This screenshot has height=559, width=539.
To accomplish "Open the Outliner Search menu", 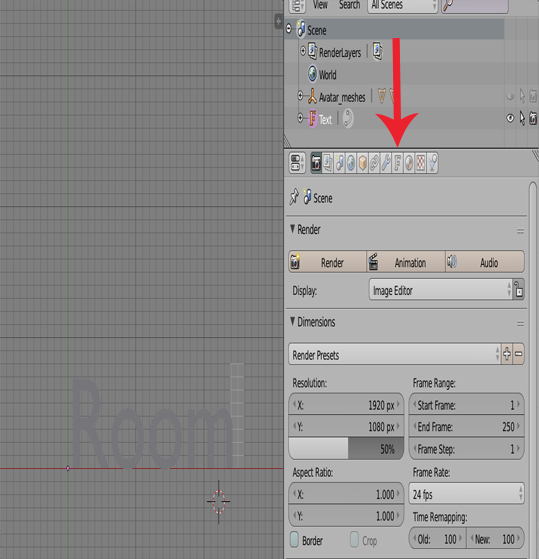I will (x=349, y=5).
